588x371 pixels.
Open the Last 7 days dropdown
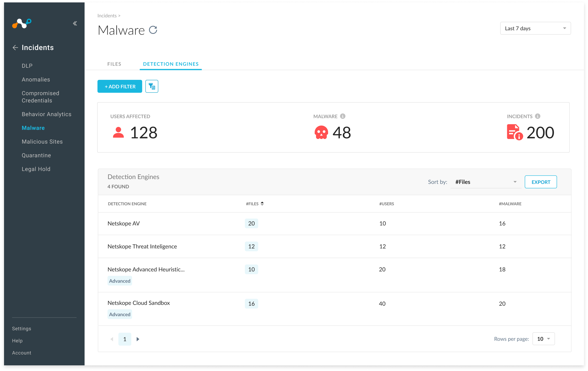coord(535,28)
